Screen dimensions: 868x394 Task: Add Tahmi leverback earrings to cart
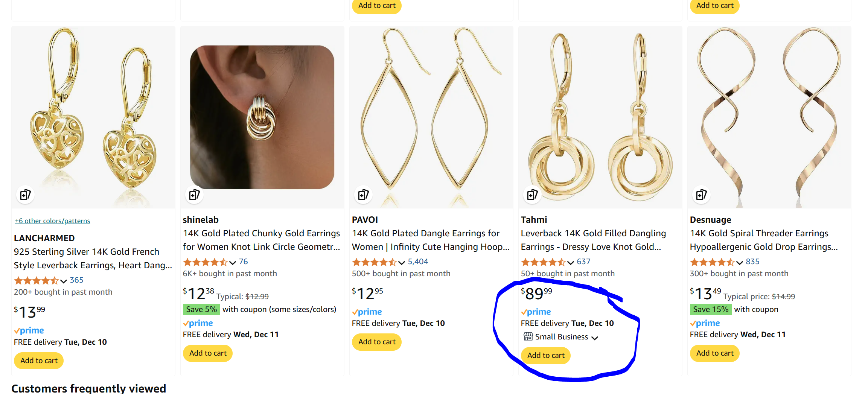point(546,355)
